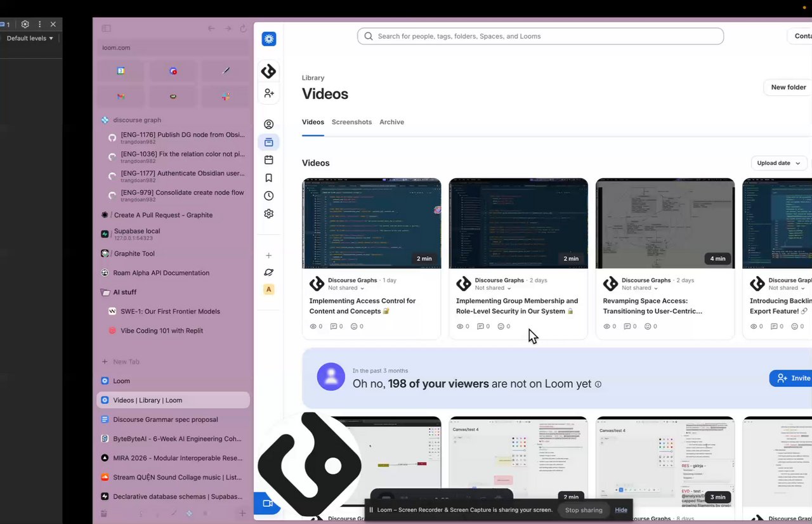
Task: Open 'Roam Alpha API Documentation' tab
Action: (x=173, y=273)
